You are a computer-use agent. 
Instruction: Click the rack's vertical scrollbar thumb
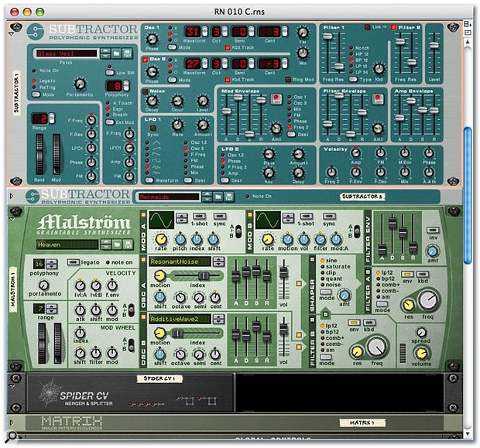click(x=468, y=195)
